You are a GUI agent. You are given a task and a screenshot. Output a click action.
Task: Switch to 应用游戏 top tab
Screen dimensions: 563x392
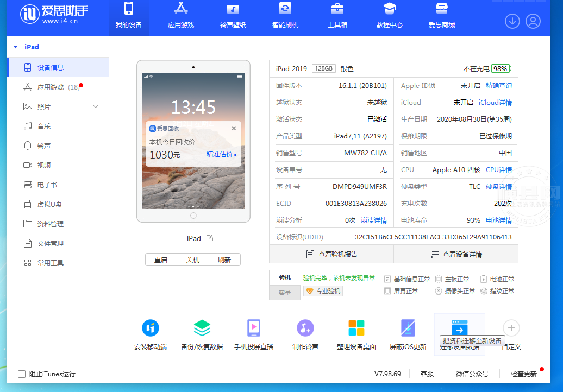coord(180,16)
